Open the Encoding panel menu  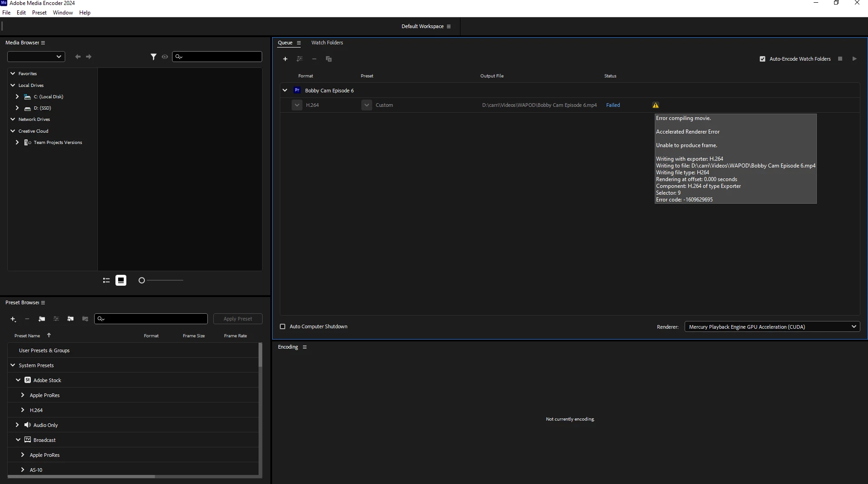pos(305,347)
